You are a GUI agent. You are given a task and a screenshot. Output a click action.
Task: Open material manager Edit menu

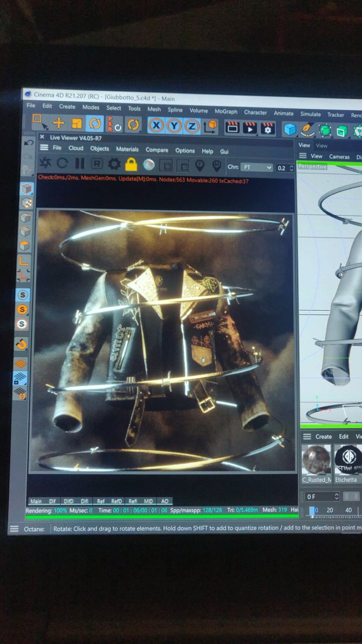344,436
